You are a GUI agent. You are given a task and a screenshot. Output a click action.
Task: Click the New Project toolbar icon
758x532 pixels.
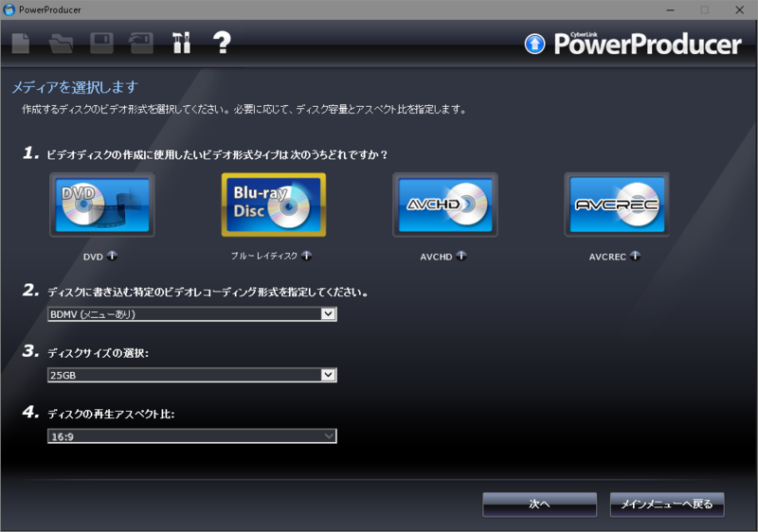click(20, 43)
